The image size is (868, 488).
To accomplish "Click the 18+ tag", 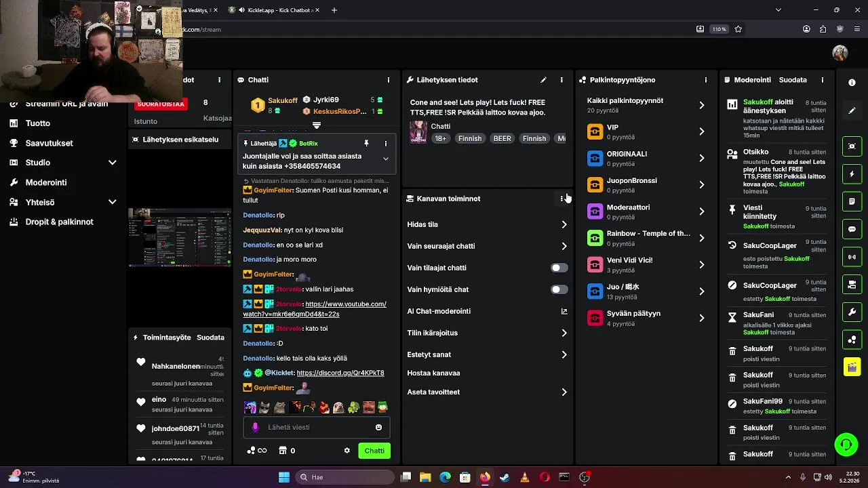I will 440,138.
